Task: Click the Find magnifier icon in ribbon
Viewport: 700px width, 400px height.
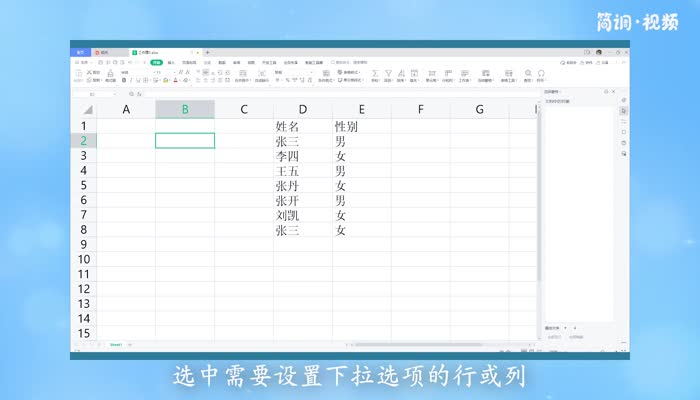Action: 528,73
